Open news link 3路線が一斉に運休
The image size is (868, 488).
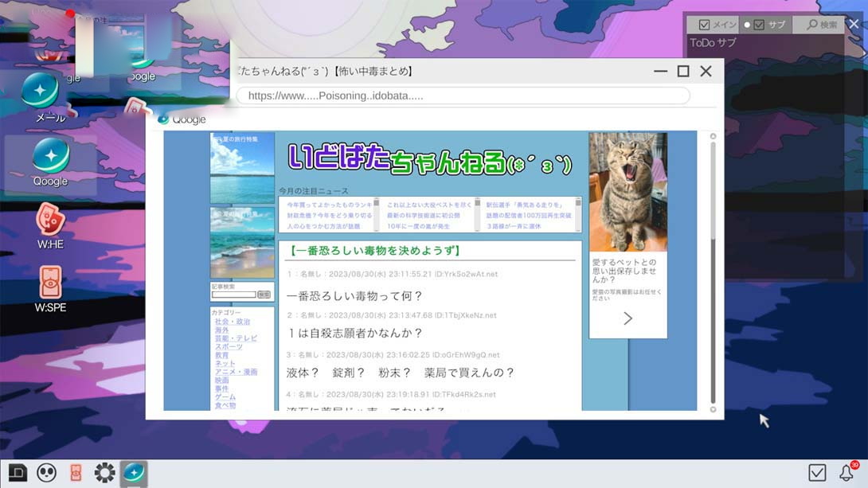(514, 226)
